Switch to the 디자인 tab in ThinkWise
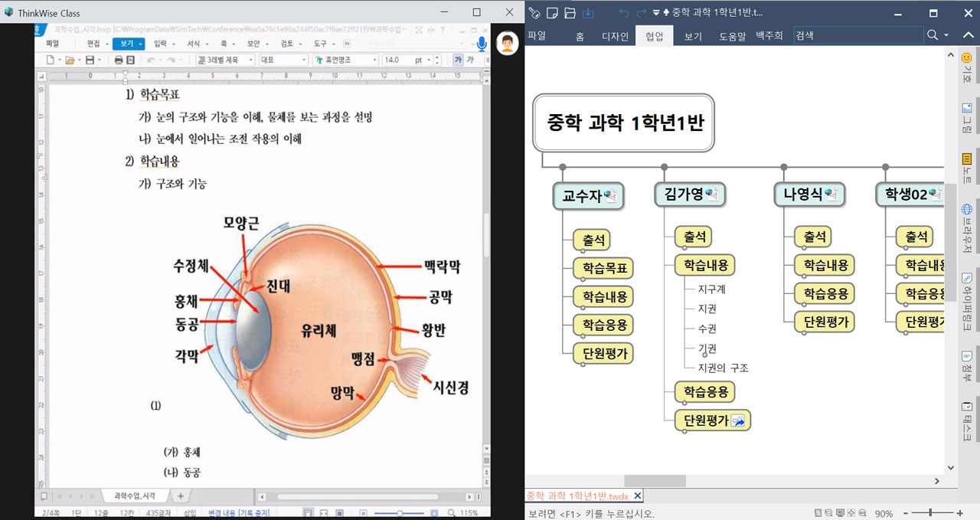Viewport: 980px width, 520px height. 615,36
